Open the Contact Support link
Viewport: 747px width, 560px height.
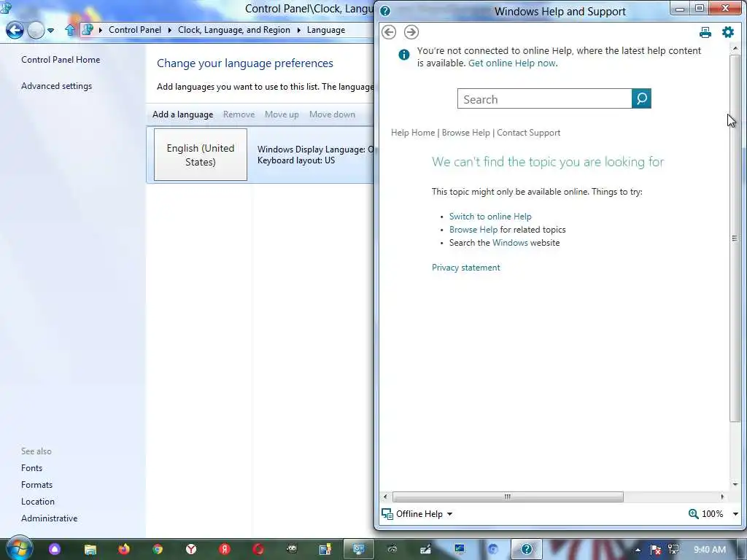pos(528,133)
